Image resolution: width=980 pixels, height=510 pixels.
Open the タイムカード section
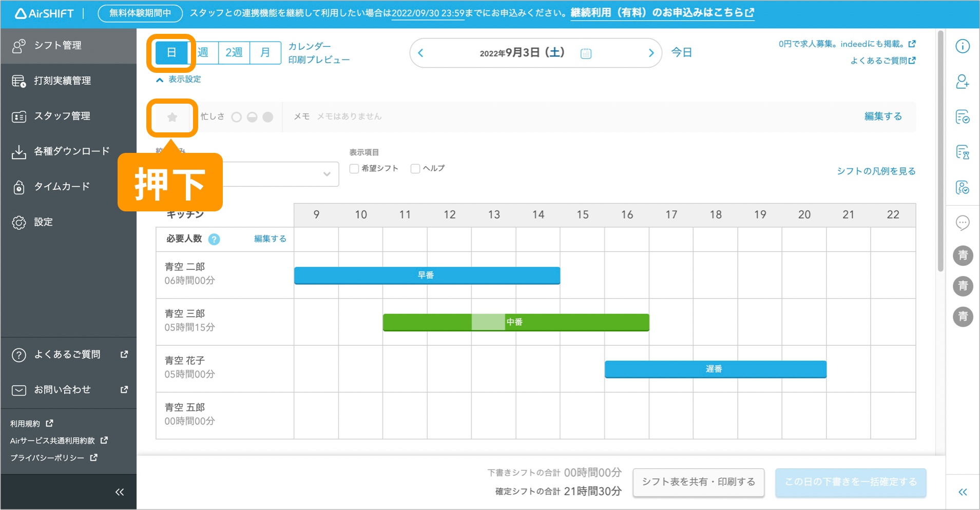pos(61,186)
